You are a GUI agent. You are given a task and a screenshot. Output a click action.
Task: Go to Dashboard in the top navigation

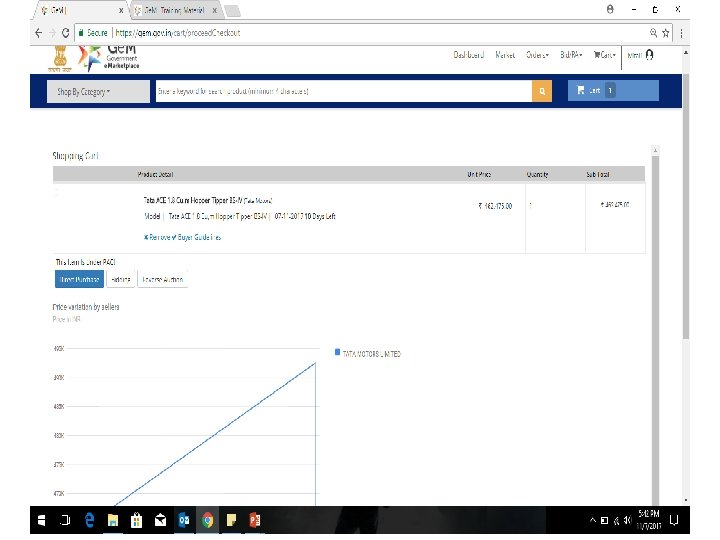469,55
